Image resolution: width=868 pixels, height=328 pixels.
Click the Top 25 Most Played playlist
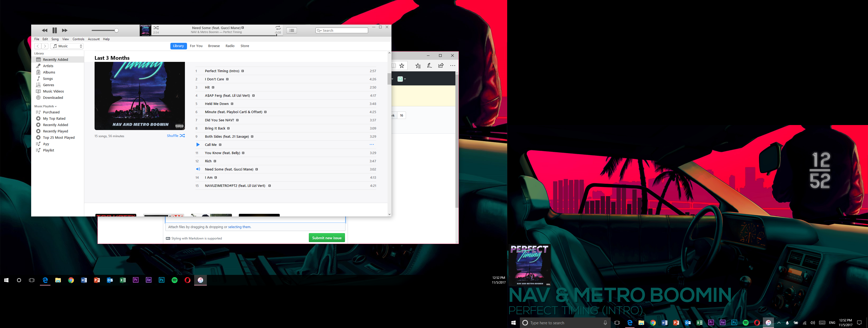pyautogui.click(x=58, y=137)
